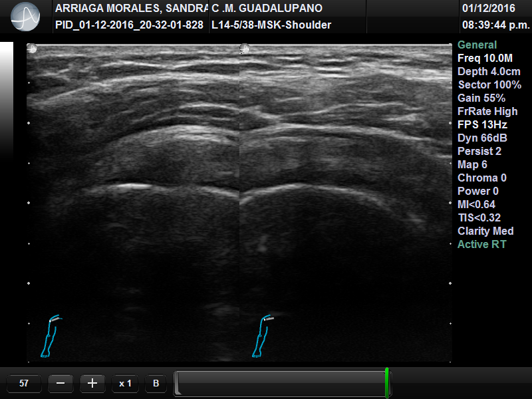
Task: Select the Dyn 66dB parameter
Action: tap(482, 138)
